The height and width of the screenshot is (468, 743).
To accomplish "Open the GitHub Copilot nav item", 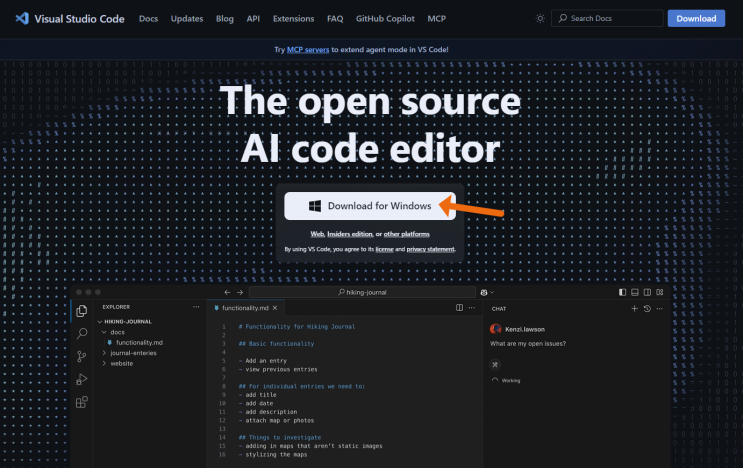I will [x=385, y=18].
